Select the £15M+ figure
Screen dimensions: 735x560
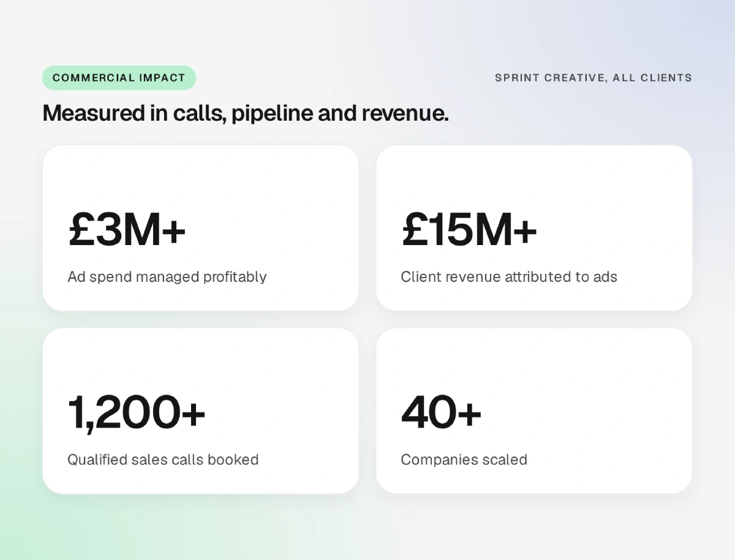[469, 229]
